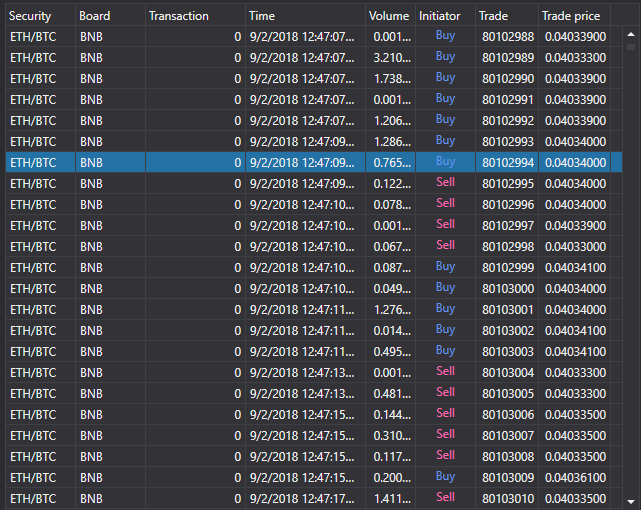Screen dimensions: 641x510
Task: Click volume 0.765... in highlighted row
Action: [x=392, y=163]
